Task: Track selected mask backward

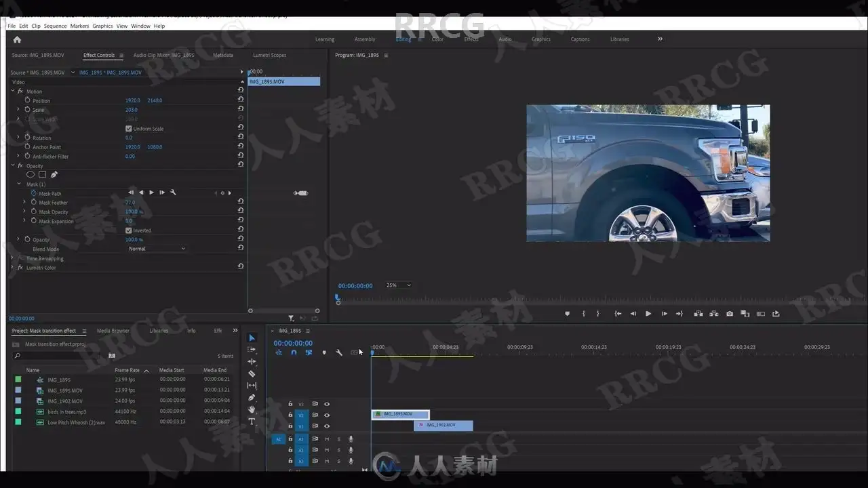Action: [x=141, y=192]
